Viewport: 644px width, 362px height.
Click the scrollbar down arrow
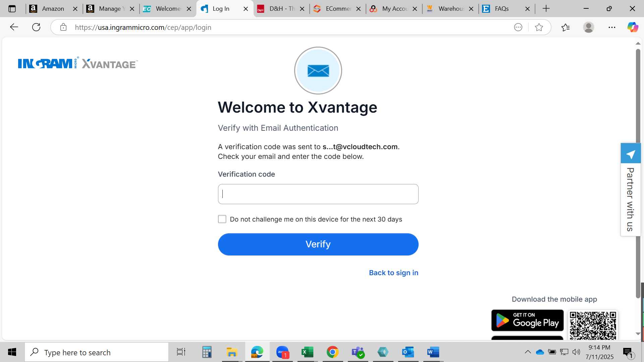(638, 334)
